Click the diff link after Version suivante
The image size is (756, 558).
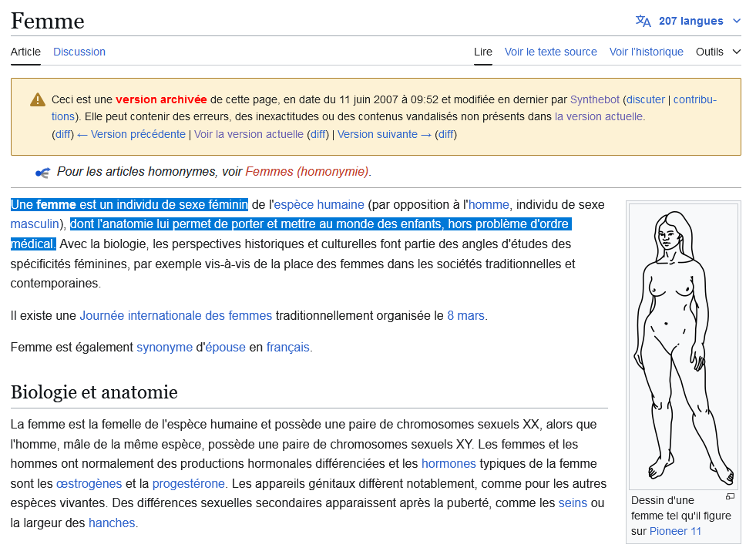pyautogui.click(x=446, y=135)
